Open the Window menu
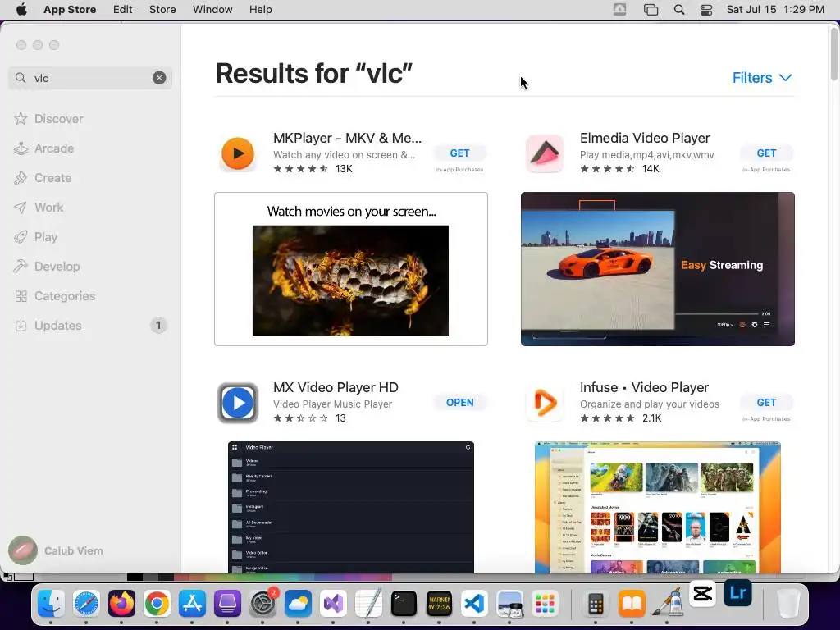Viewport: 840px width, 630px height. (212, 10)
